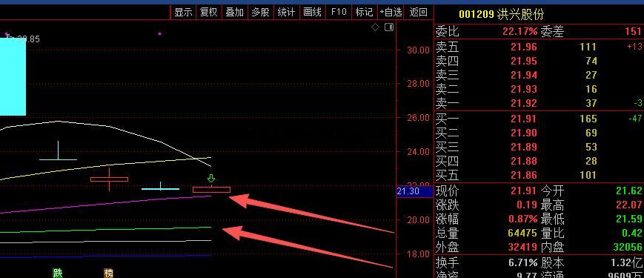Click the diamond icon above price axis
This screenshot has width=644, height=278.
click(x=376, y=27)
